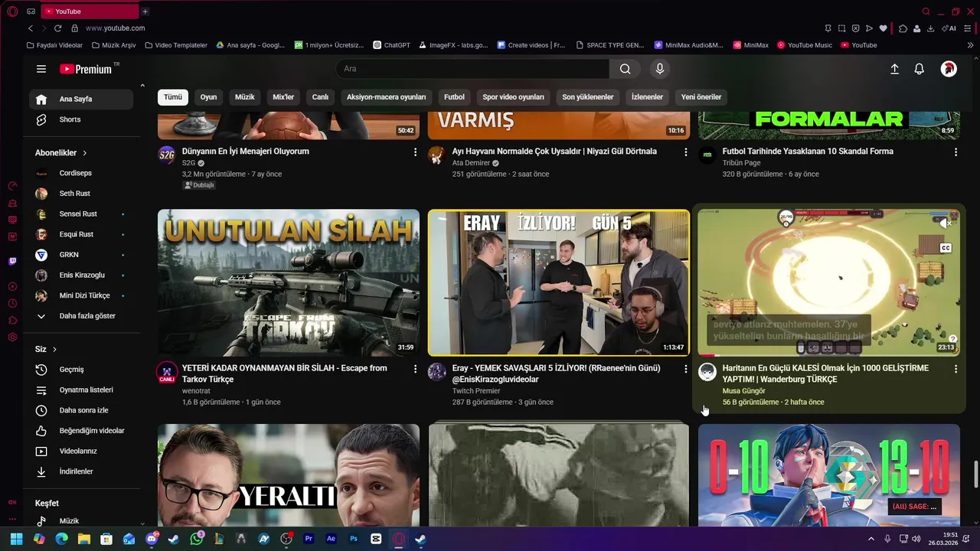
Task: Select the Canlı filter chip
Action: click(320, 97)
